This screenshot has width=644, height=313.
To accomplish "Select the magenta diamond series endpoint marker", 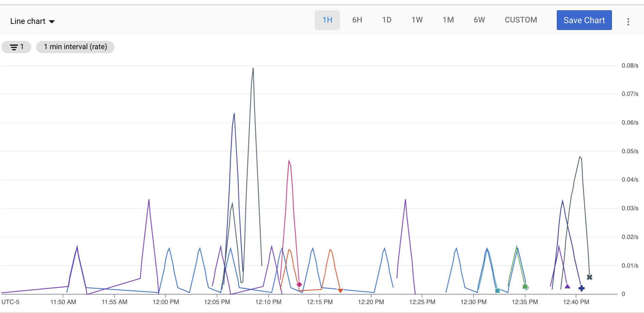I will pyautogui.click(x=300, y=284).
